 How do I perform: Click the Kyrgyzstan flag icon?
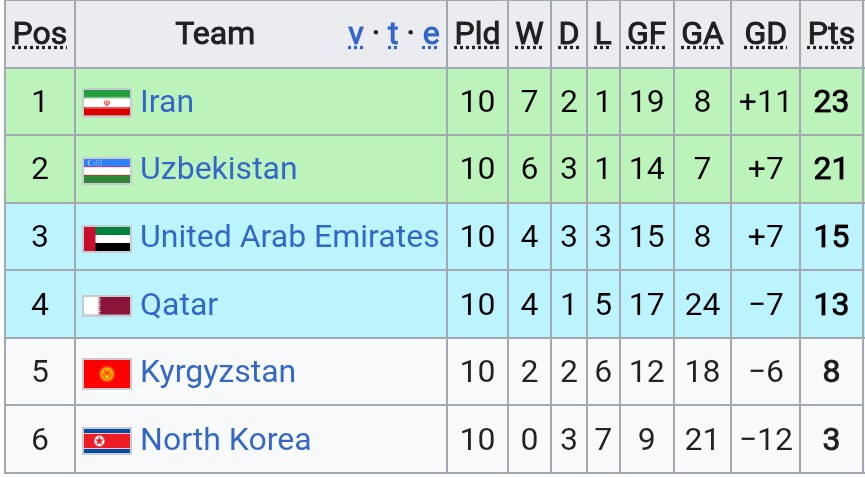point(107,373)
